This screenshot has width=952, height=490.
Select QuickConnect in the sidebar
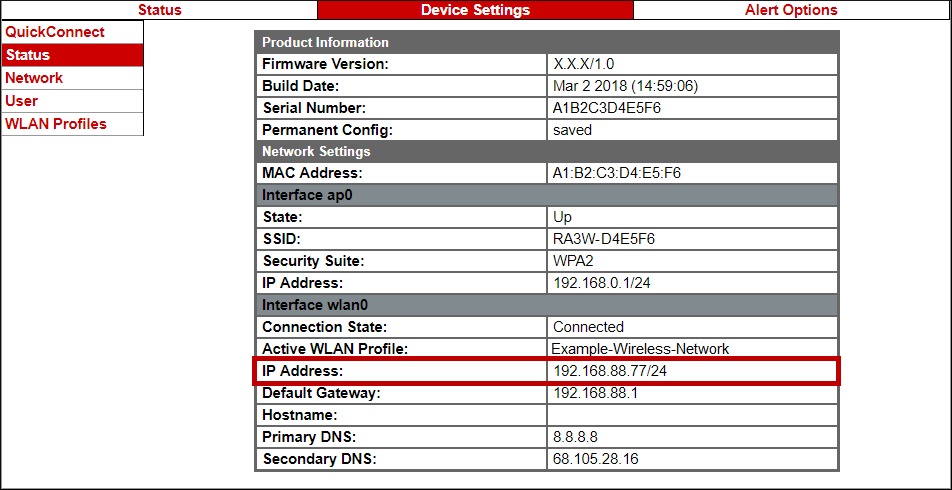(55, 32)
